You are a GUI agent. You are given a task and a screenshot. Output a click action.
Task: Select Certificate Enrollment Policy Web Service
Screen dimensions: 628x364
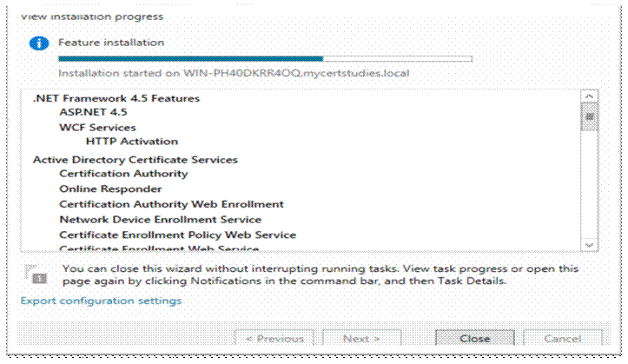coord(178,235)
